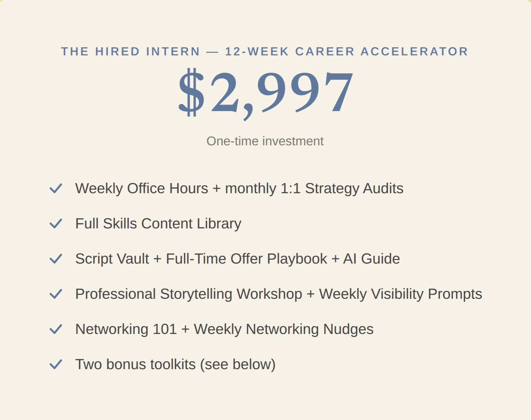Select the $2,997 price heading
Image resolution: width=531 pixels, height=420 pixels.
tap(265, 92)
